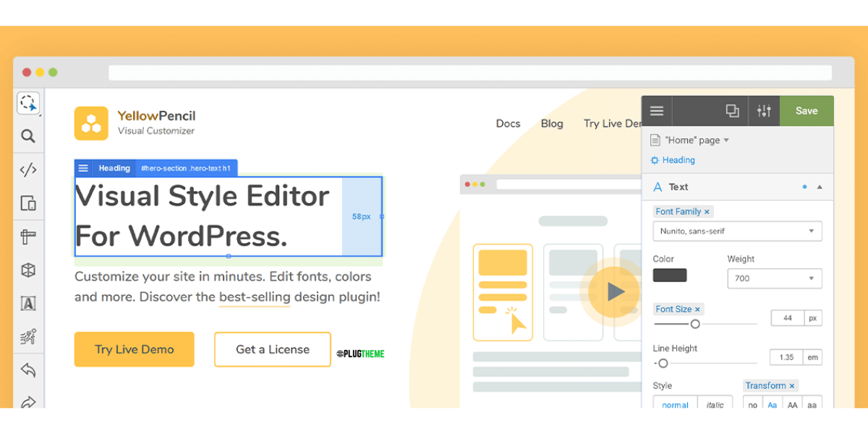
Task: Click the 'best-selling' underlined link
Action: coord(255,297)
